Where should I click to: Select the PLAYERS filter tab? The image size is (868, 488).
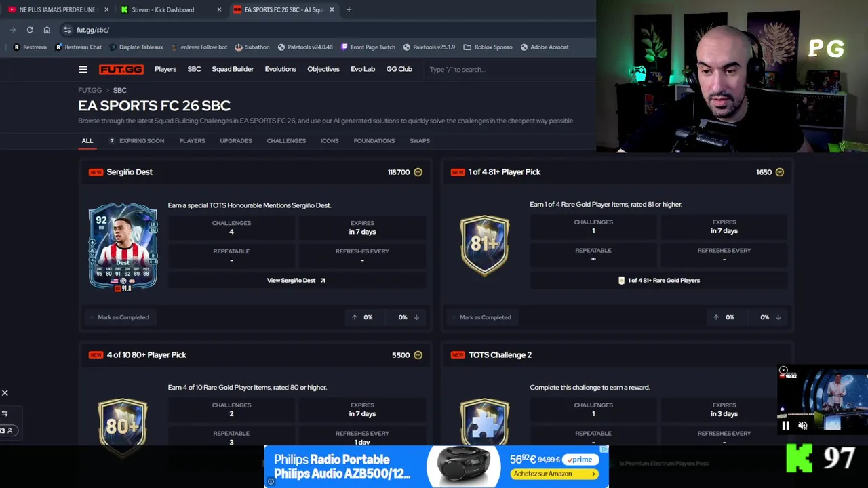pyautogui.click(x=192, y=141)
